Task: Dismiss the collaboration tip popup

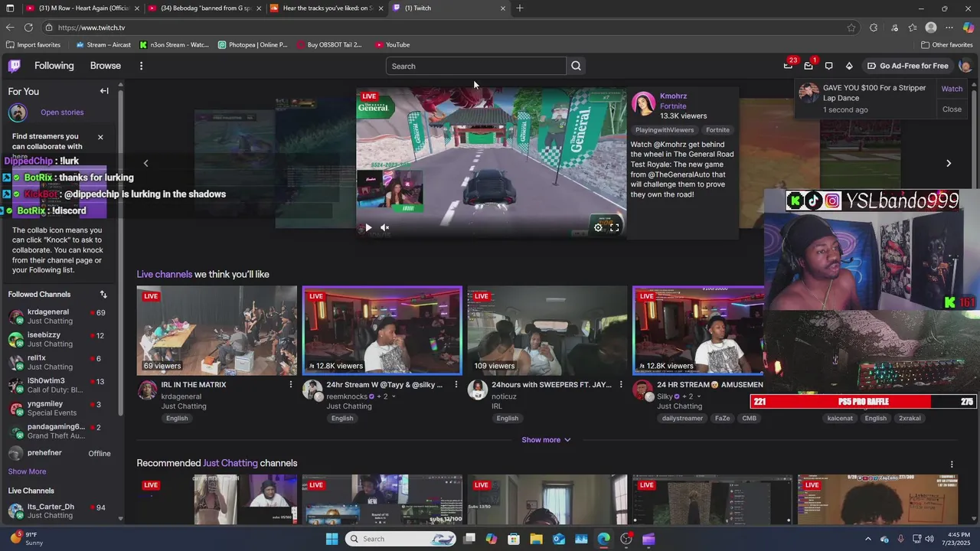Action: [100, 137]
